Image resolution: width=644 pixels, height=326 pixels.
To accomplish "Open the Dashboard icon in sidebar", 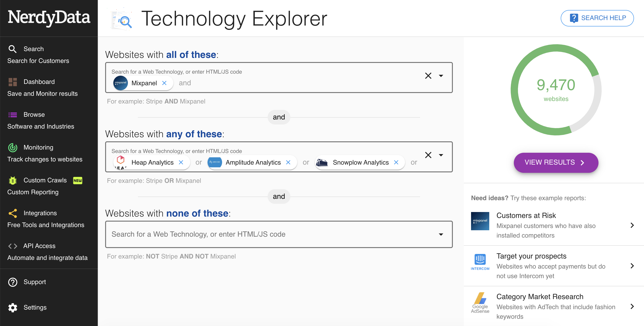I will (13, 82).
